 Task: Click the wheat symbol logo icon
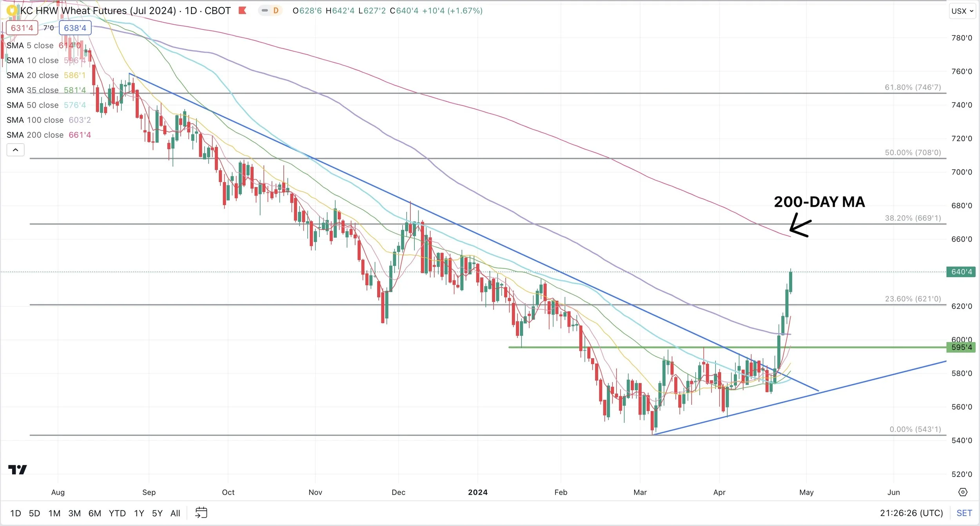click(12, 11)
